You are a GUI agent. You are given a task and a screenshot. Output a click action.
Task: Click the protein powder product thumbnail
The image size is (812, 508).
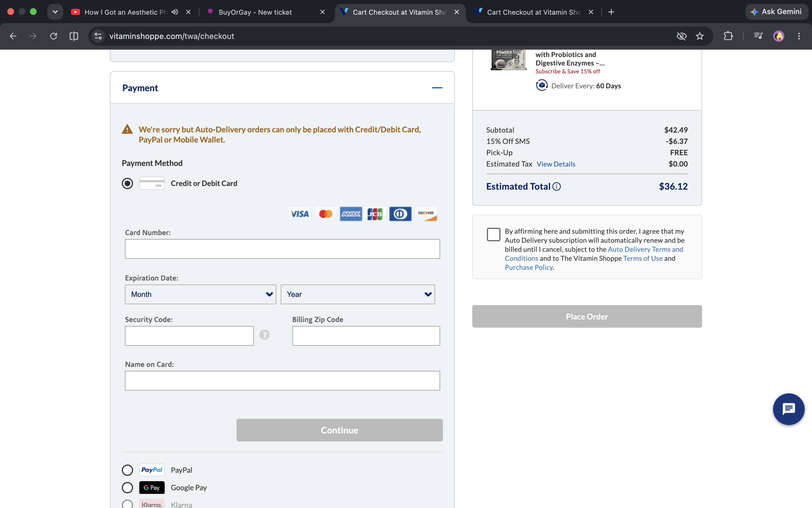(x=509, y=60)
